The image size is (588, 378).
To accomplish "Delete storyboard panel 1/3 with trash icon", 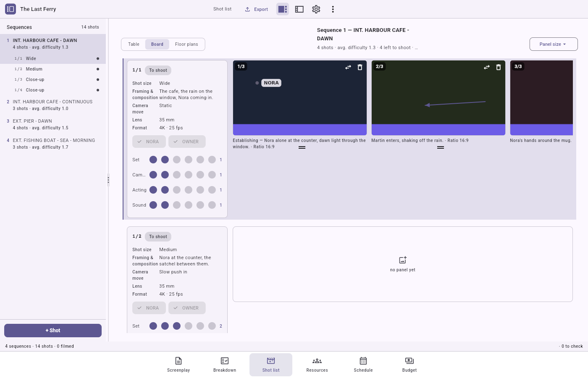I will point(360,67).
